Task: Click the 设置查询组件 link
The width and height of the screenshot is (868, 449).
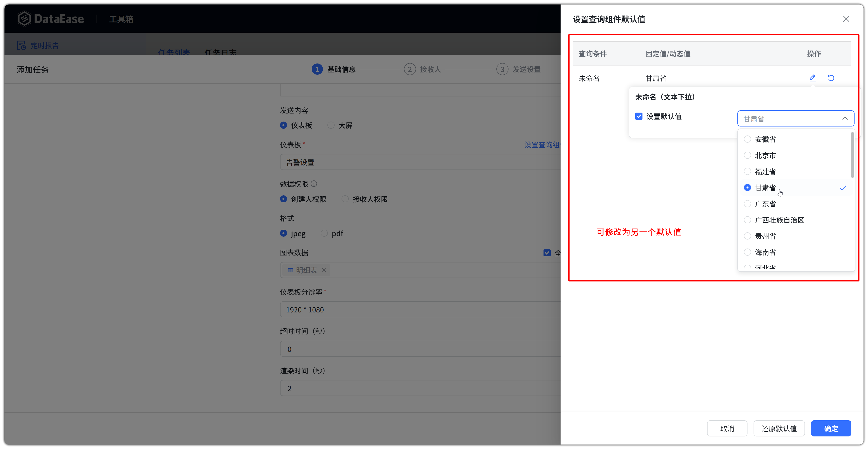Action: pos(542,145)
